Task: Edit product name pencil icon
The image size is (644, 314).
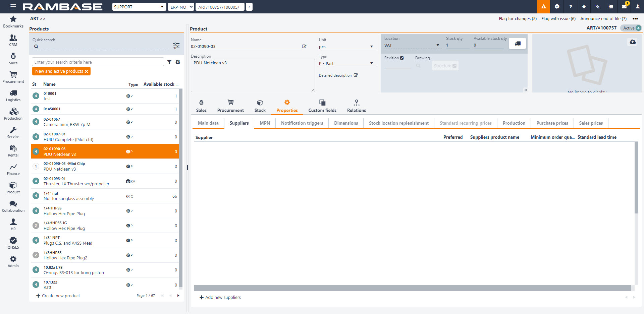Action: click(x=304, y=47)
